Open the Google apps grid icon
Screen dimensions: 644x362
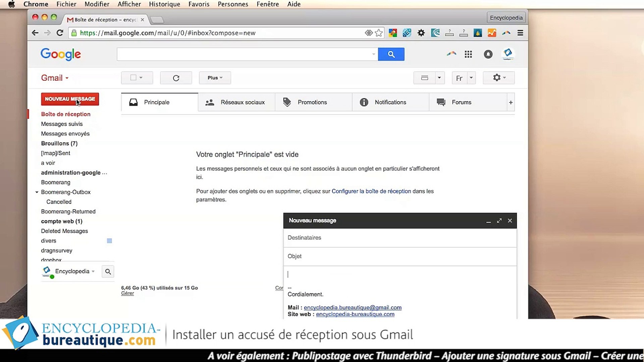click(x=468, y=54)
